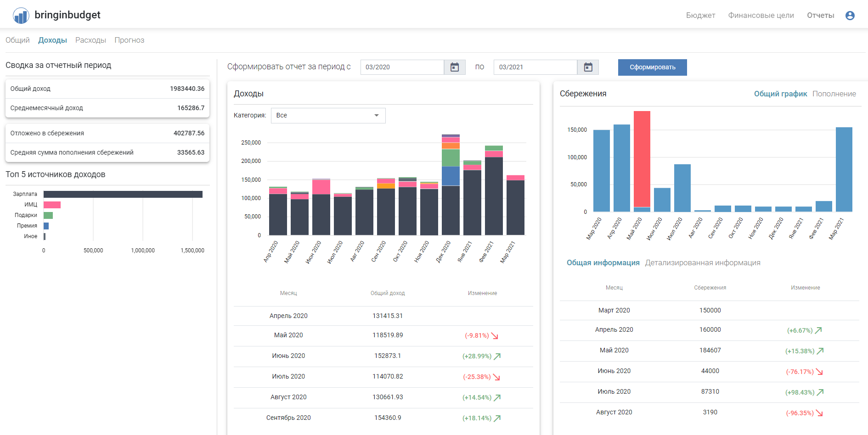The width and height of the screenshot is (868, 435).
Task: Click the percentage change (+98.43%)
Action: click(800, 393)
